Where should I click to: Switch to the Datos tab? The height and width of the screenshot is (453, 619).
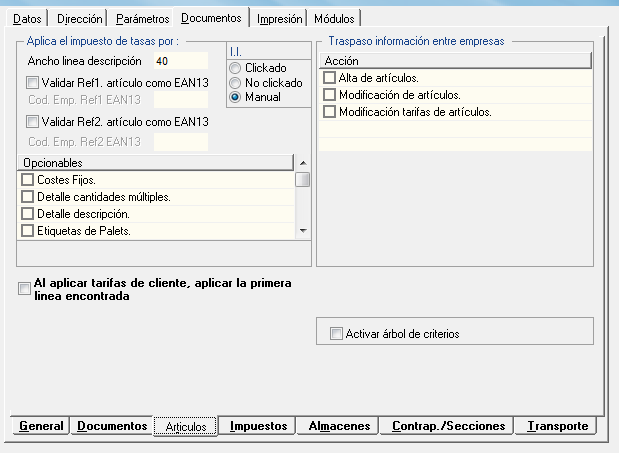coord(28,18)
